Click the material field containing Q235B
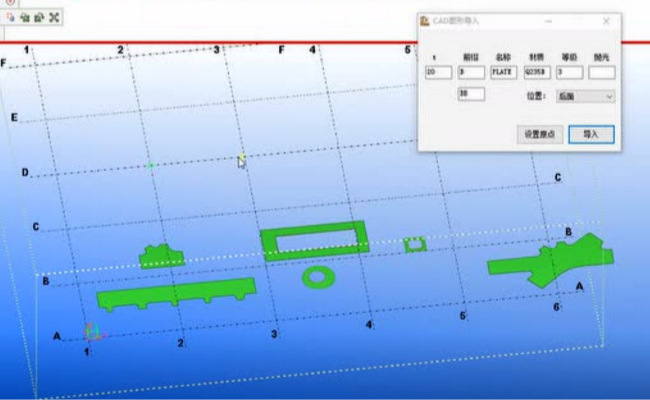Image resolution: width=650 pixels, height=400 pixels. (537, 73)
